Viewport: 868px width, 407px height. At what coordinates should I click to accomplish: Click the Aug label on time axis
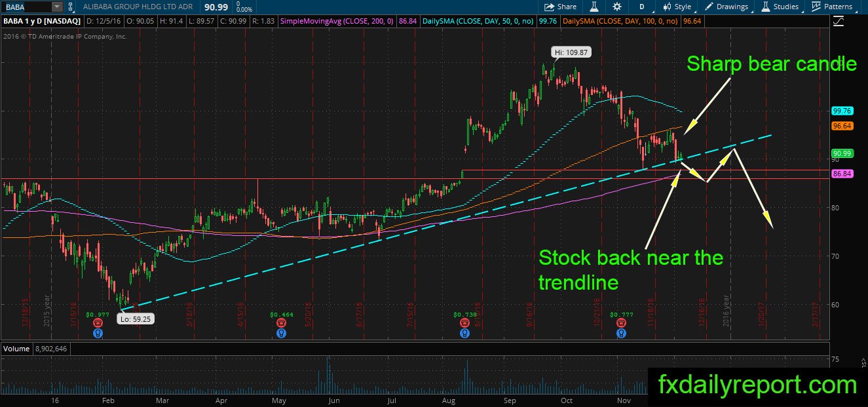[449, 400]
